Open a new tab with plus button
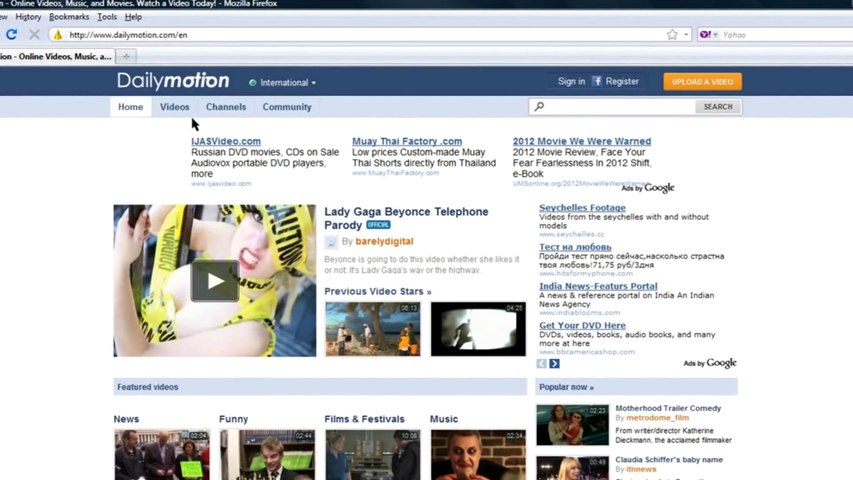Screen dimensions: 853x480 [126, 56]
